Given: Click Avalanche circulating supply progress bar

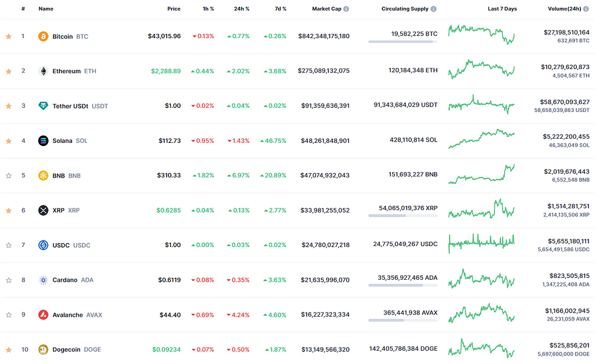Looking at the screenshot, I should (403, 320).
